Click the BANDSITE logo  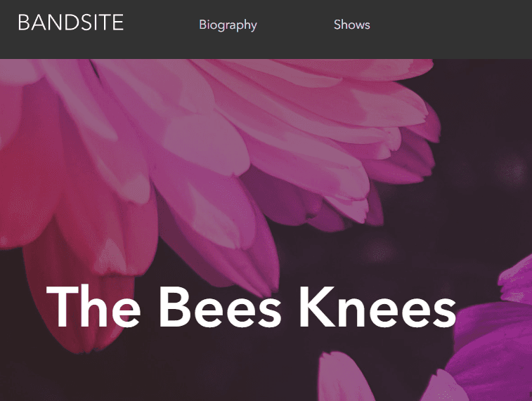[x=70, y=22]
